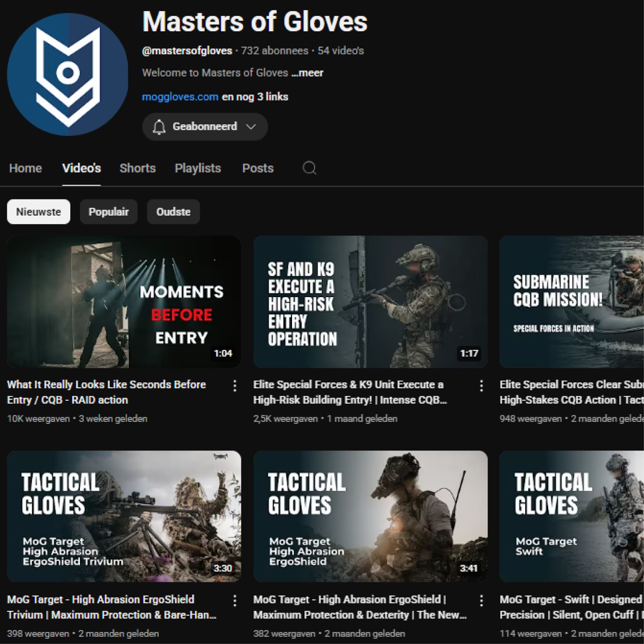This screenshot has width=644, height=644.
Task: Open 'ErgoShield Trivium' tactical gloves thumbnail
Action: tap(124, 517)
